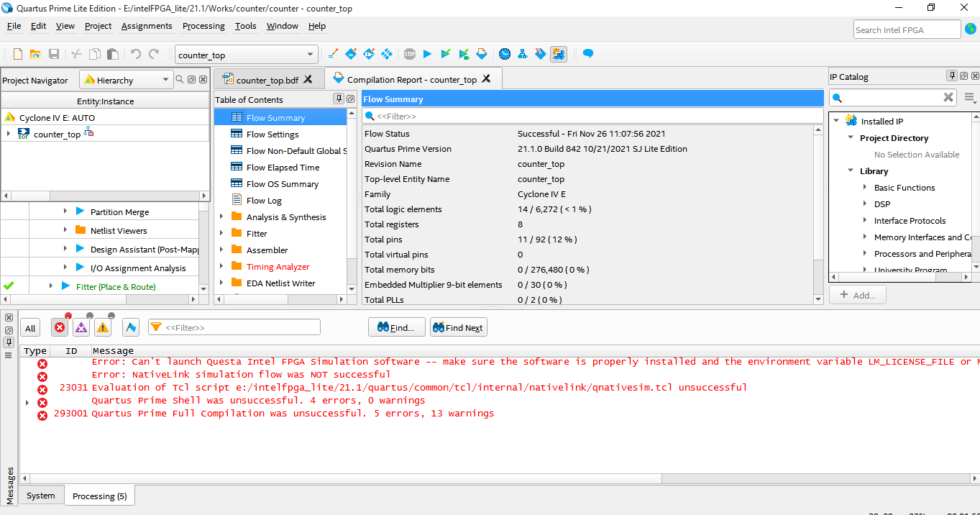The image size is (980, 515).
Task: Toggle the warning messages filter
Action: 103,328
